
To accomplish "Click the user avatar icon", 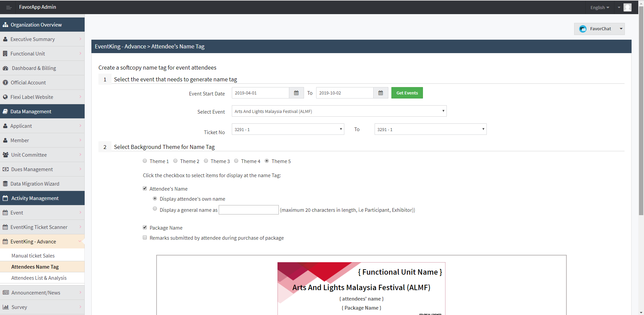I will pos(627,7).
